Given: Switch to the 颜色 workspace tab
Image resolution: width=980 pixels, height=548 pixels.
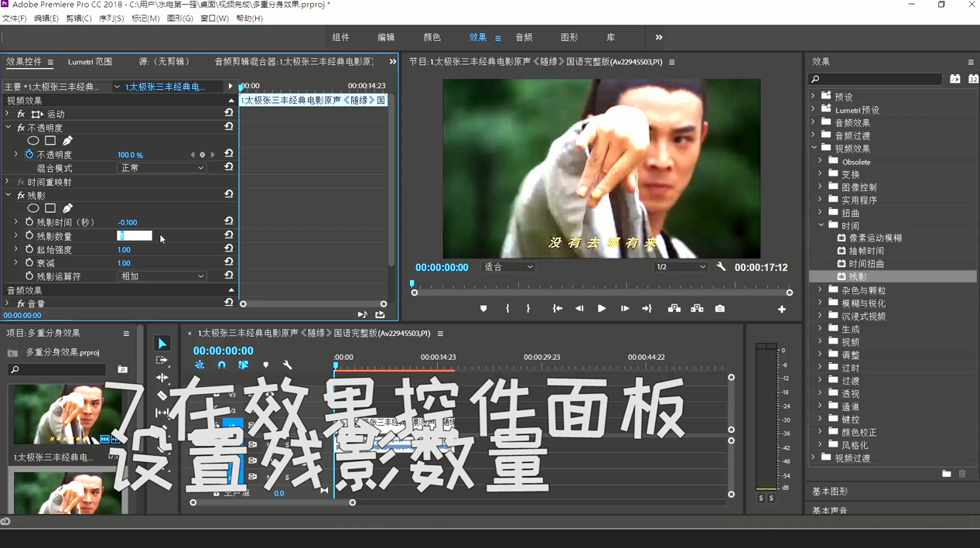Looking at the screenshot, I should point(432,37).
